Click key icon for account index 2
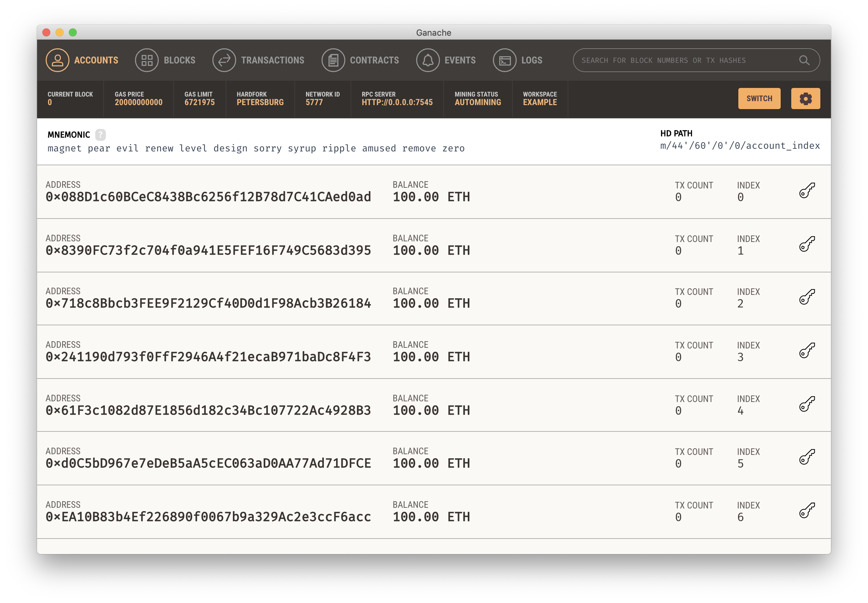 coord(807,297)
